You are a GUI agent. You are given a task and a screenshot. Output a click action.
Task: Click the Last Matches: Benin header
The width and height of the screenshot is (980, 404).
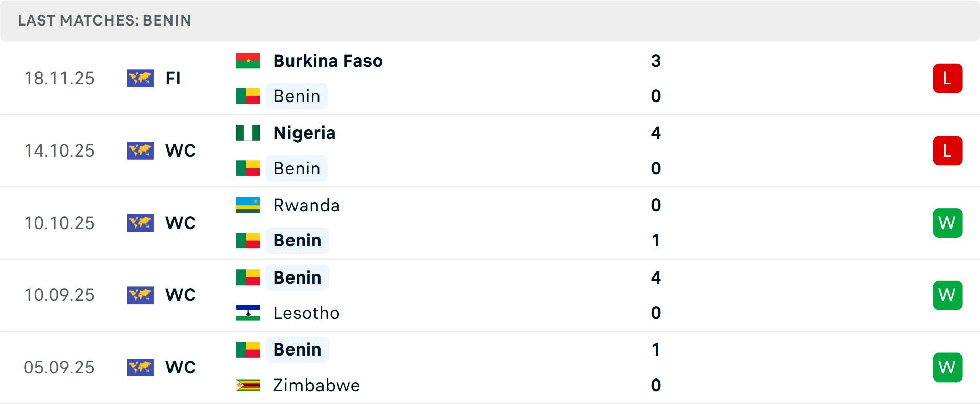pyautogui.click(x=105, y=20)
